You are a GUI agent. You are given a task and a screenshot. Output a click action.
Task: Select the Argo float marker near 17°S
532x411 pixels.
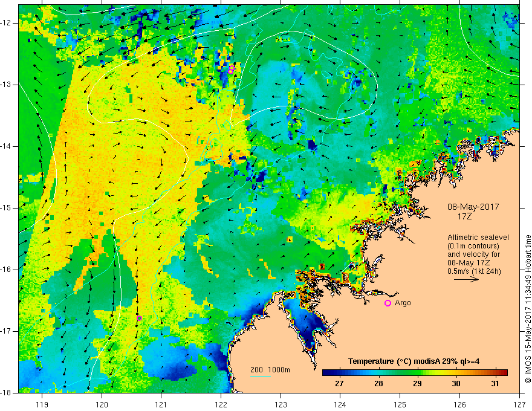pyautogui.click(x=139, y=318)
